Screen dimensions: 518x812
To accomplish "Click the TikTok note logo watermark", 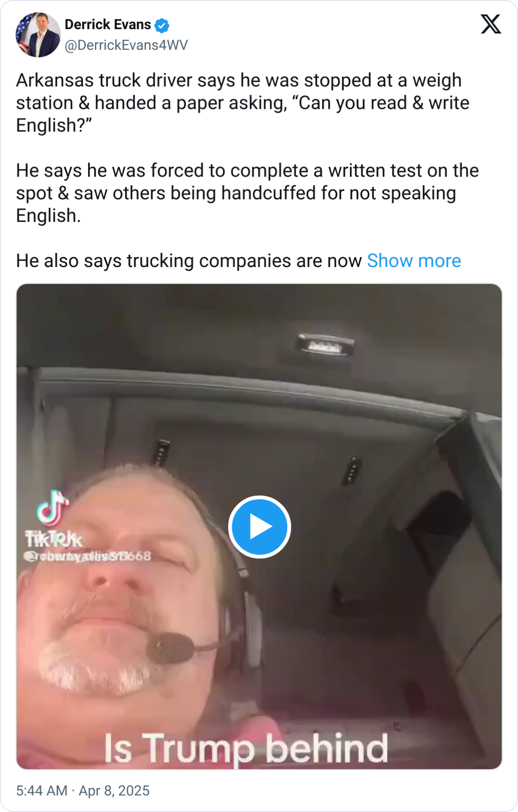I will coord(53,508).
